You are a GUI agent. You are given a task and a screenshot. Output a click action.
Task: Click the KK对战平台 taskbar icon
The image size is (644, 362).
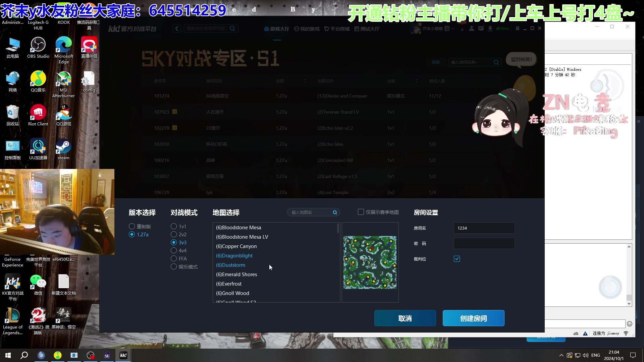pyautogui.click(x=124, y=355)
